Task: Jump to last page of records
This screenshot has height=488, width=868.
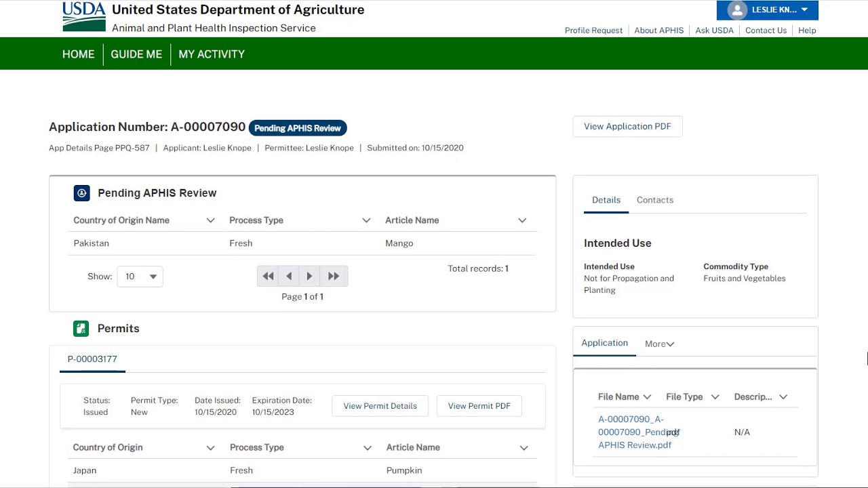Action: 334,277
